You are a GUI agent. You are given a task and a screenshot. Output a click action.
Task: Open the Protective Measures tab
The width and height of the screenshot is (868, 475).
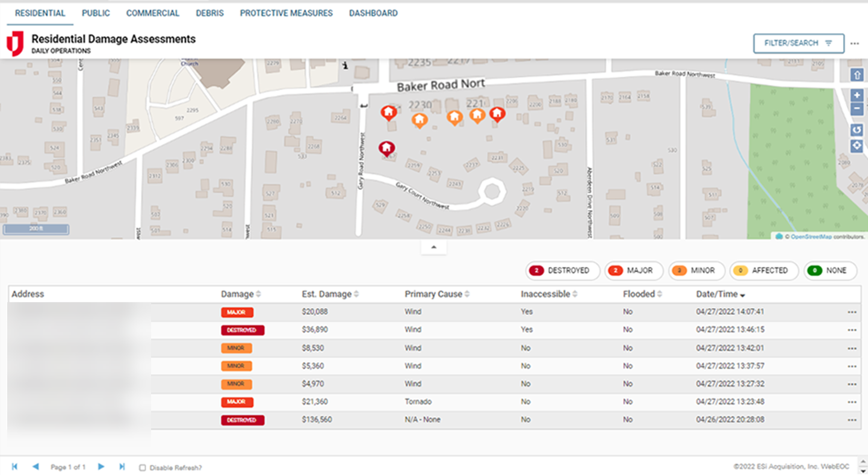click(286, 13)
